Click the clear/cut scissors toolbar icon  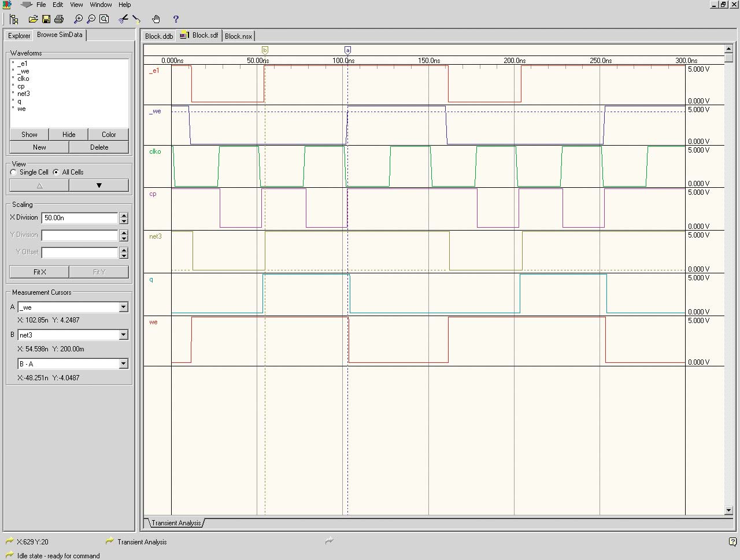[123, 19]
